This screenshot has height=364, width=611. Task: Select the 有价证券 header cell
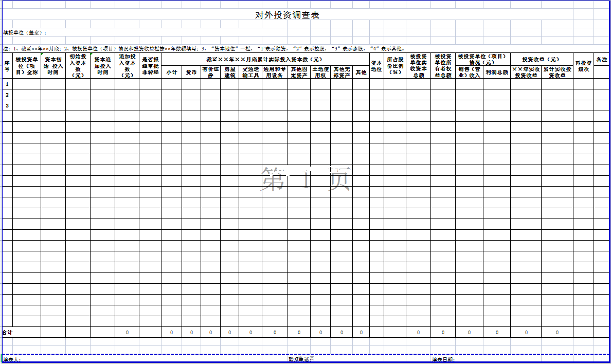pyautogui.click(x=210, y=72)
